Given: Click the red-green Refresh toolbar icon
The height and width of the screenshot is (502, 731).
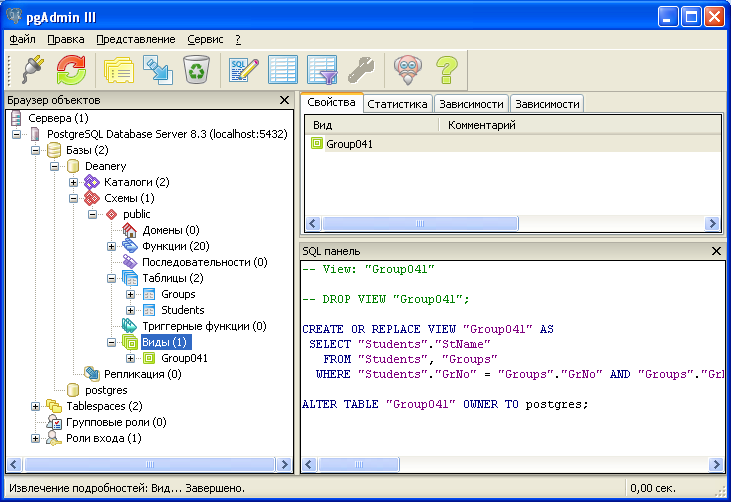Looking at the screenshot, I should (x=71, y=70).
